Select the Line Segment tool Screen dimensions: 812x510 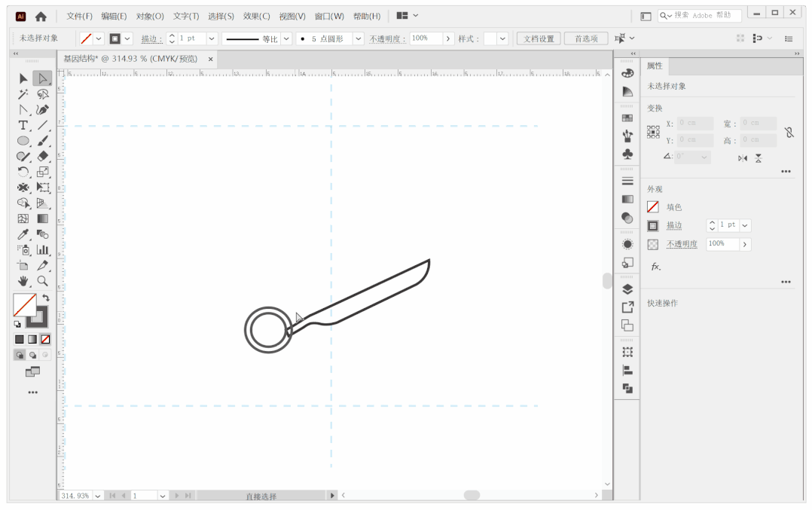[x=42, y=125]
